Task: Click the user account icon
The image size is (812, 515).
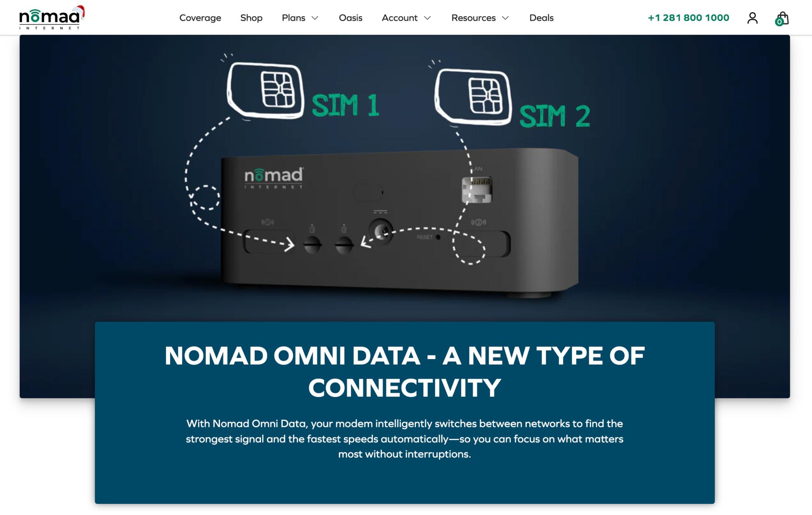Action: pyautogui.click(x=752, y=17)
